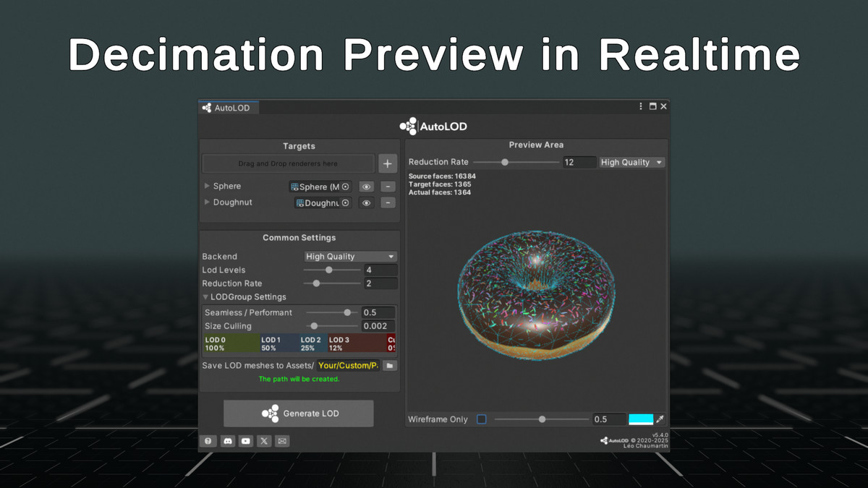Browse for save folder icon
Screen dimensions: 868x488
pyautogui.click(x=390, y=366)
